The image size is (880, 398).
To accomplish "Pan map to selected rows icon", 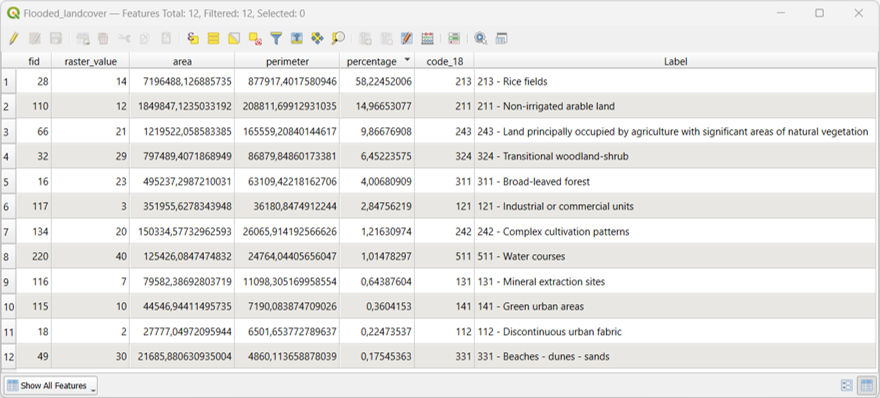I will pos(317,38).
